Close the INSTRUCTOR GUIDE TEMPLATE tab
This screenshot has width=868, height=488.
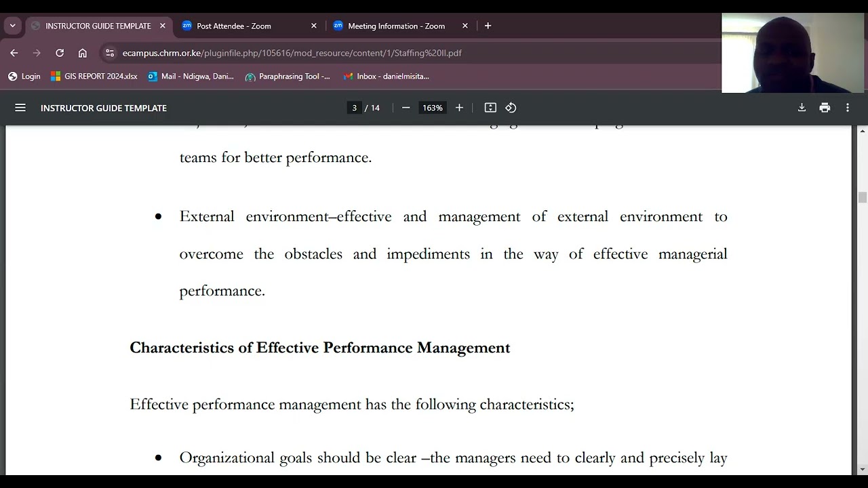click(x=163, y=26)
